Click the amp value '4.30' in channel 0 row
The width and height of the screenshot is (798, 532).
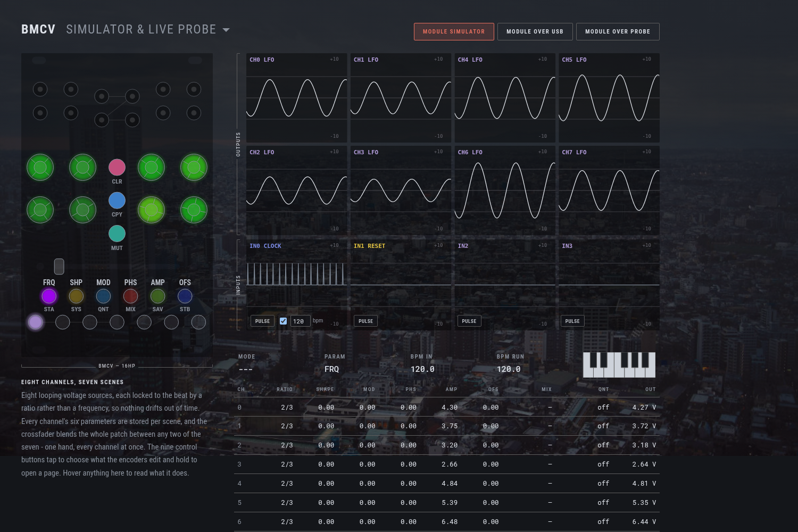point(450,408)
